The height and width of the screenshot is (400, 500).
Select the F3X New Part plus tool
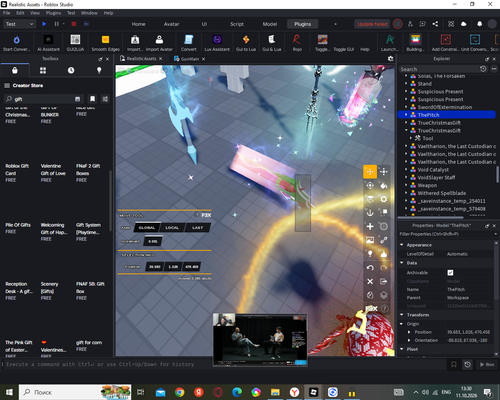[x=370, y=227]
